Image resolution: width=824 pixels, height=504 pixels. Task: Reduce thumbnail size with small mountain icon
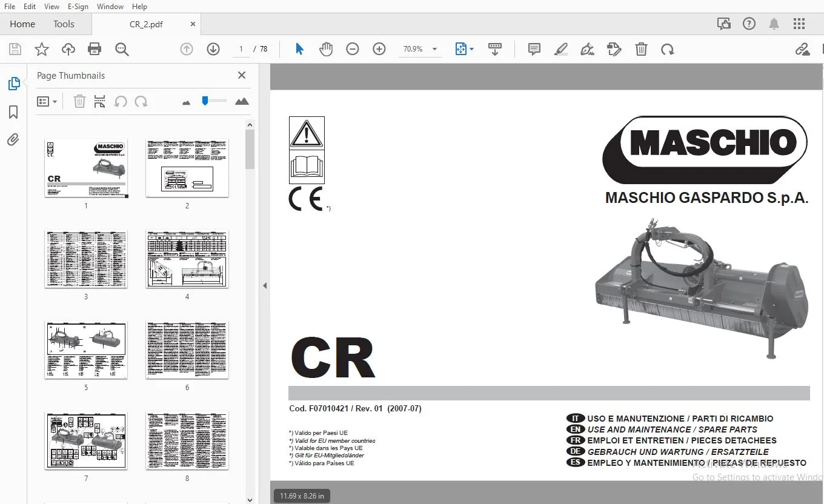click(x=186, y=102)
